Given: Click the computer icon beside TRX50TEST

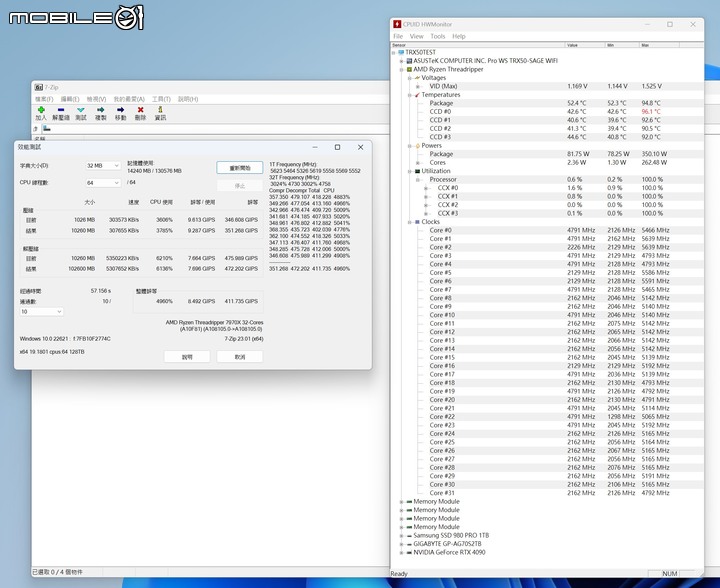Looking at the screenshot, I should point(401,52).
